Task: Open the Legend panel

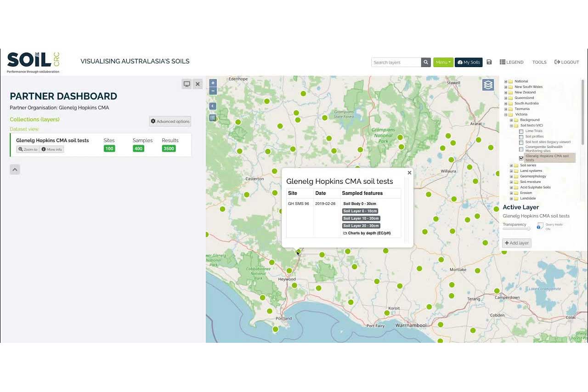Action: point(511,62)
